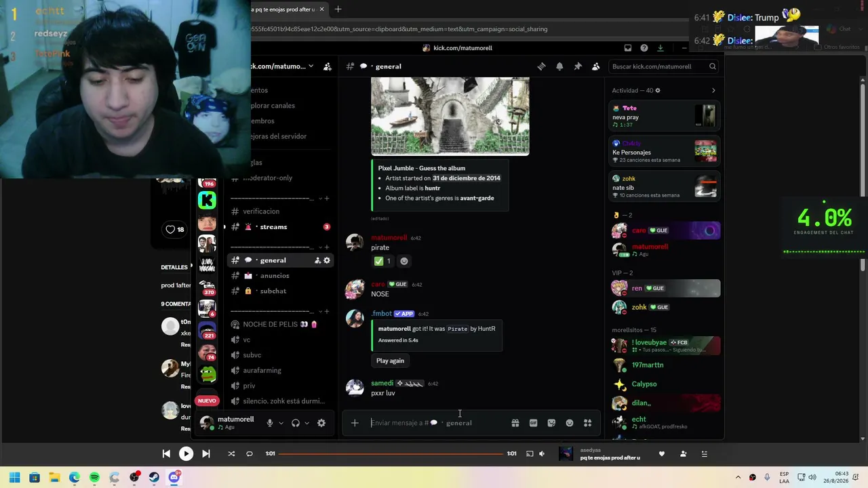Click the Play again button
This screenshot has height=488, width=868.
390,361
